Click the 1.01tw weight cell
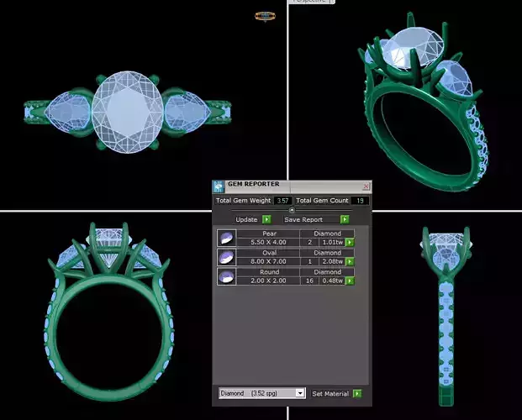Viewport: 522px width, 420px height. [332, 242]
